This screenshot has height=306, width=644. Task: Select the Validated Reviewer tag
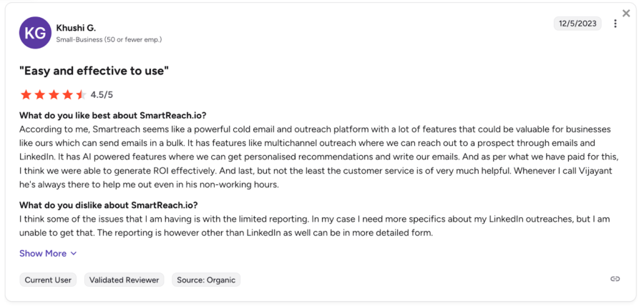click(124, 280)
